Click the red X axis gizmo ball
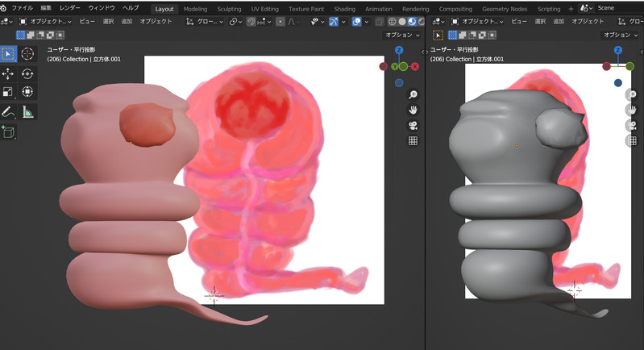Viewport: 644px width, 350px height. click(x=415, y=66)
